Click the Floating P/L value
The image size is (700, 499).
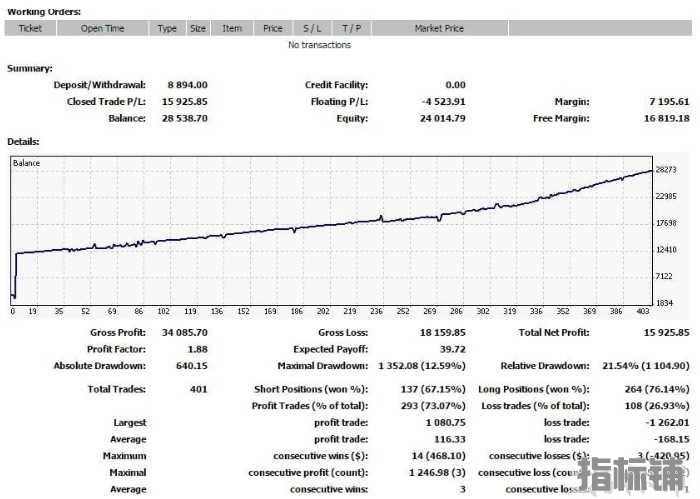[443, 102]
